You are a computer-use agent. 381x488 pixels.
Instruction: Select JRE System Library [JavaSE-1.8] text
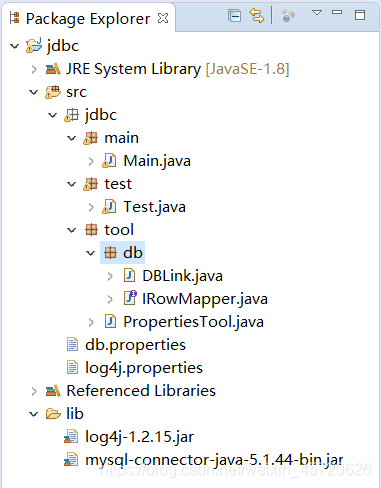[x=178, y=69]
